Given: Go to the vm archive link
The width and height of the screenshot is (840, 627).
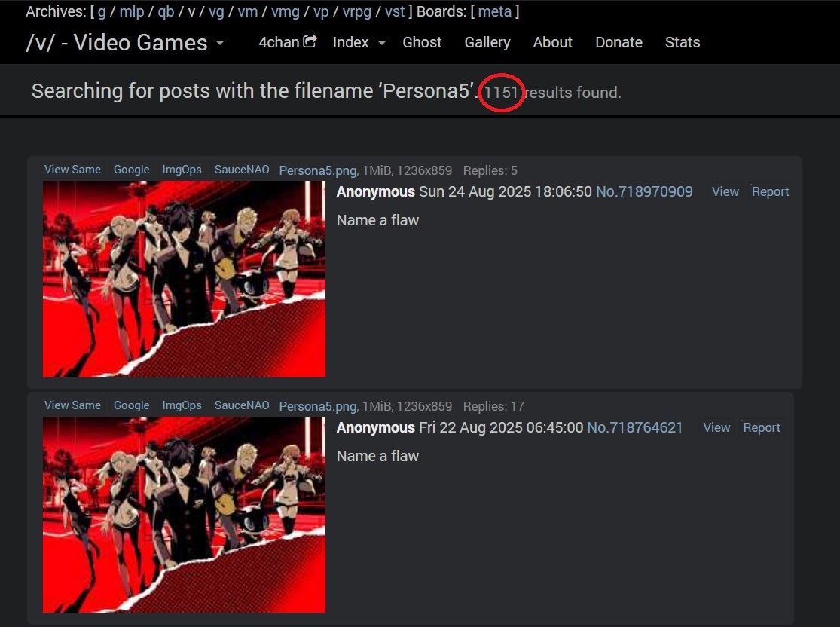Looking at the screenshot, I should (x=248, y=11).
